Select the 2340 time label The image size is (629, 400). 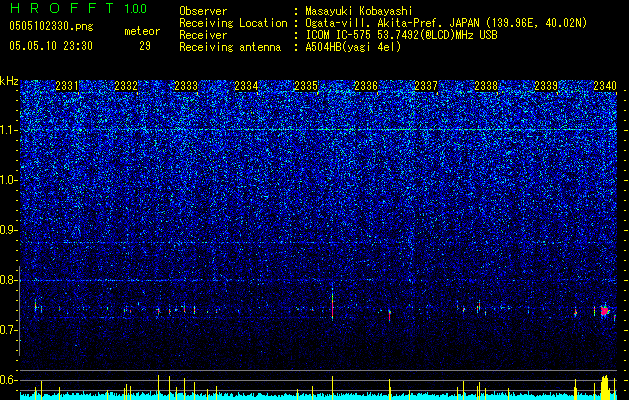[x=605, y=86]
